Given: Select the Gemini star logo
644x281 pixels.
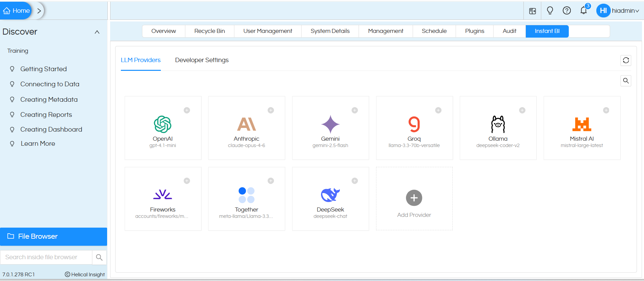Looking at the screenshot, I should 330,124.
